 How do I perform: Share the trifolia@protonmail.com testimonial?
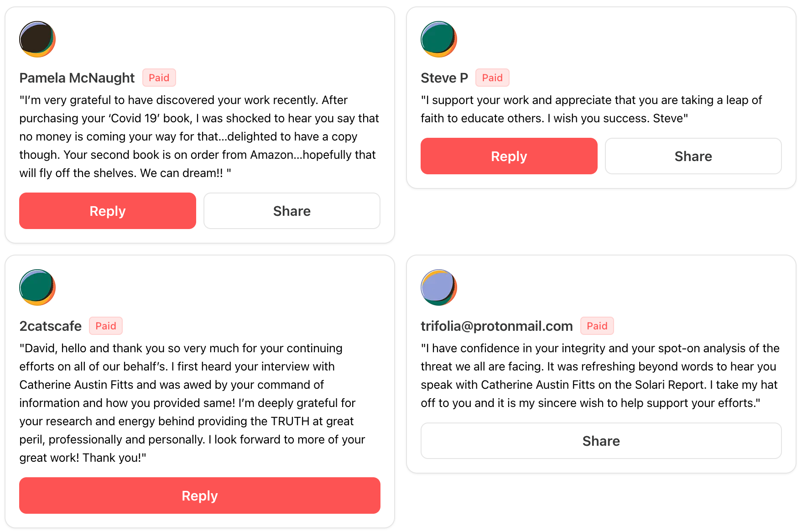pos(601,441)
